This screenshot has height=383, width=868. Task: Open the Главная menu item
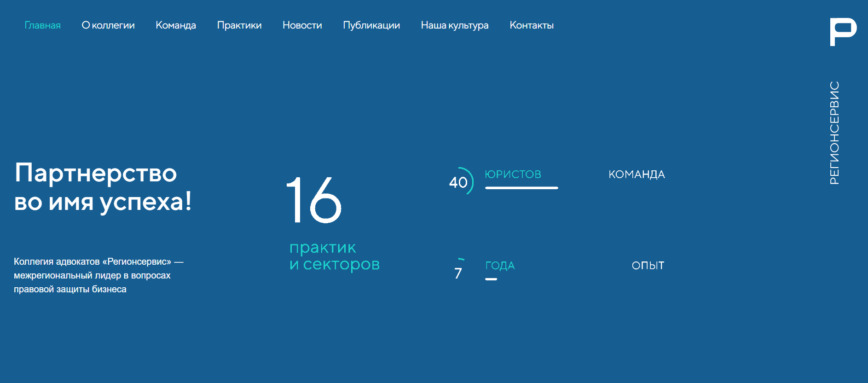click(x=42, y=25)
